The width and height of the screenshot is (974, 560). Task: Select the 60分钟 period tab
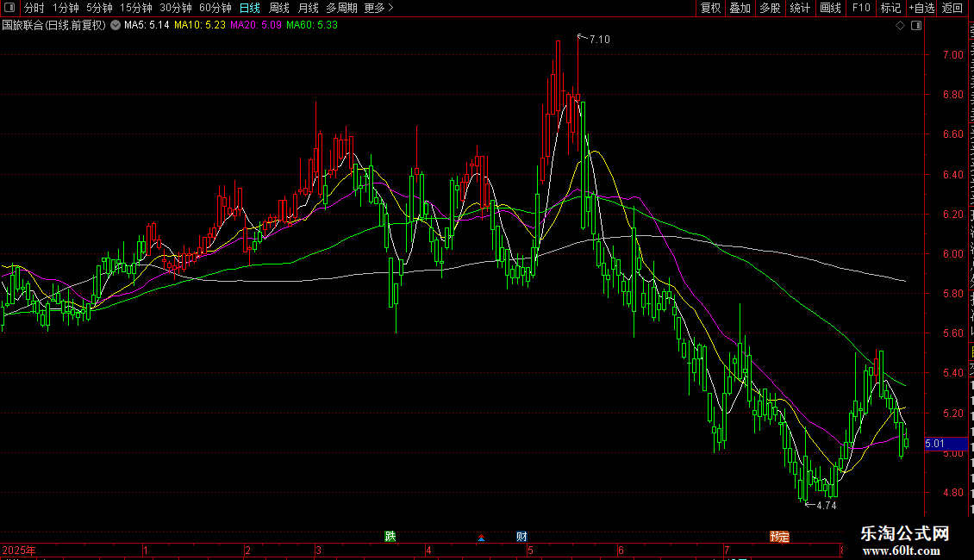click(x=215, y=8)
